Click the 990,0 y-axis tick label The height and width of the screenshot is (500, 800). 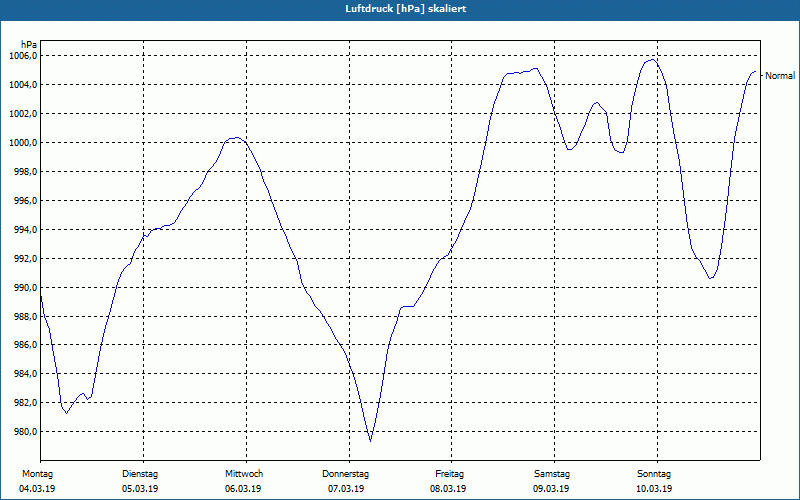click(x=25, y=287)
